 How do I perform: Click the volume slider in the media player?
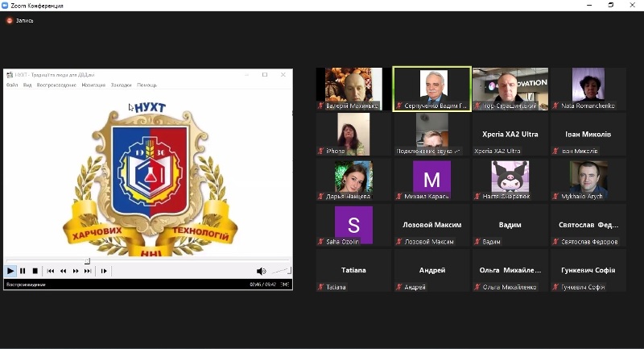(x=281, y=271)
